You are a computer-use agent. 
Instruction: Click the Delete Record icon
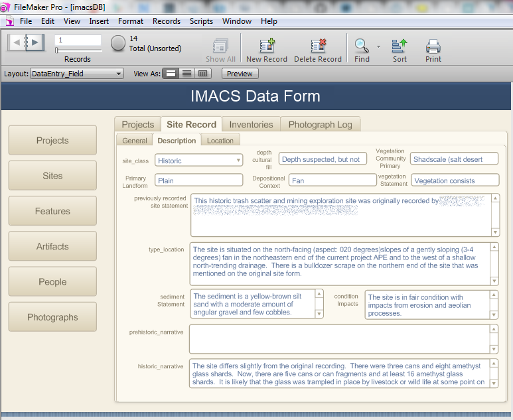318,46
